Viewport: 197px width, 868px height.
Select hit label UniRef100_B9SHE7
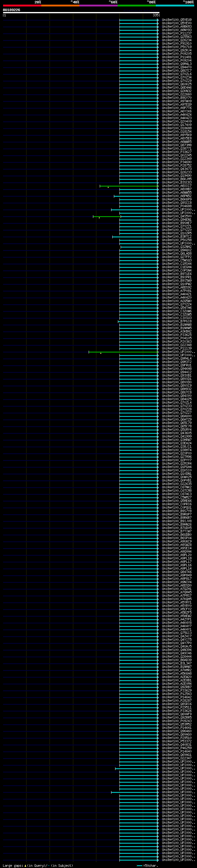[177, 223]
